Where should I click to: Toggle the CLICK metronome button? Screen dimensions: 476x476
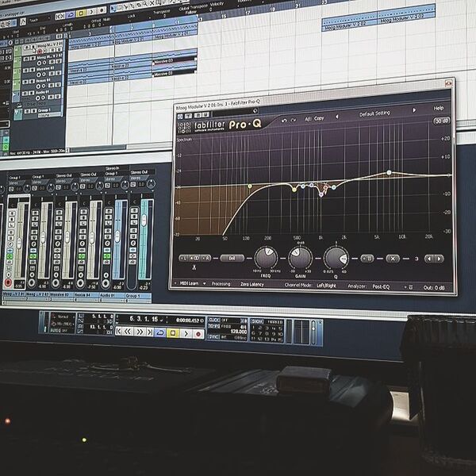(214, 320)
